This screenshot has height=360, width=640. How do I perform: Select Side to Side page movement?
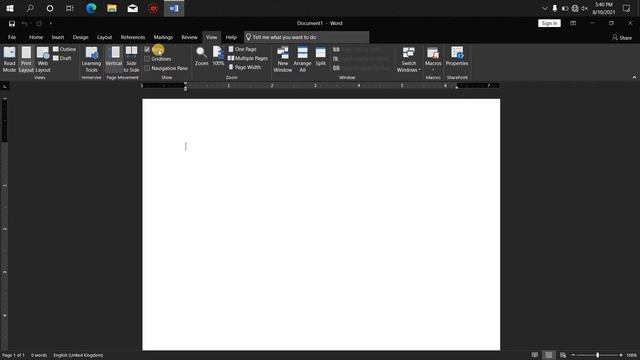coord(131,59)
